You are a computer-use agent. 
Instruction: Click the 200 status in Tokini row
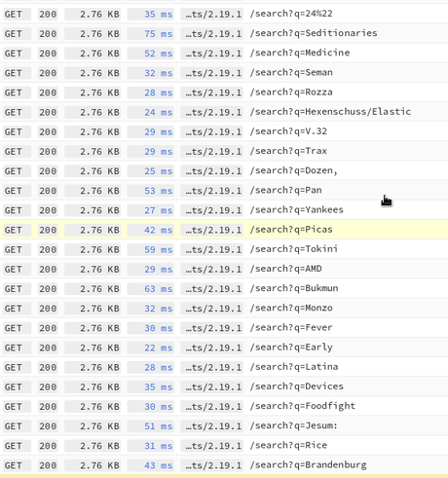pyautogui.click(x=48, y=250)
